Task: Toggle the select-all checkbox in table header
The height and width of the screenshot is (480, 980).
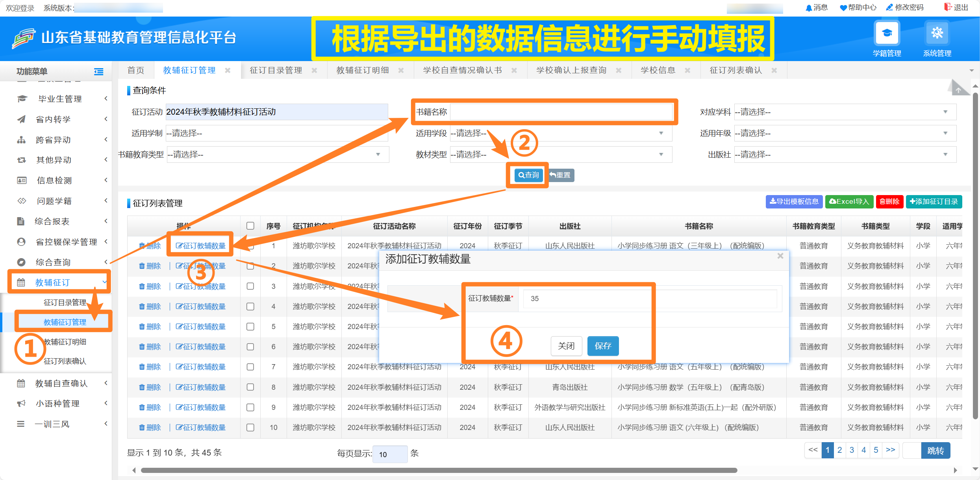Action: [x=250, y=226]
